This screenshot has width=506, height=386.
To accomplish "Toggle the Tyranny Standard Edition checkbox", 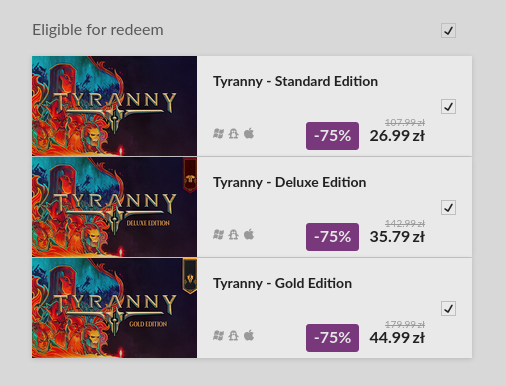I will (x=448, y=107).
